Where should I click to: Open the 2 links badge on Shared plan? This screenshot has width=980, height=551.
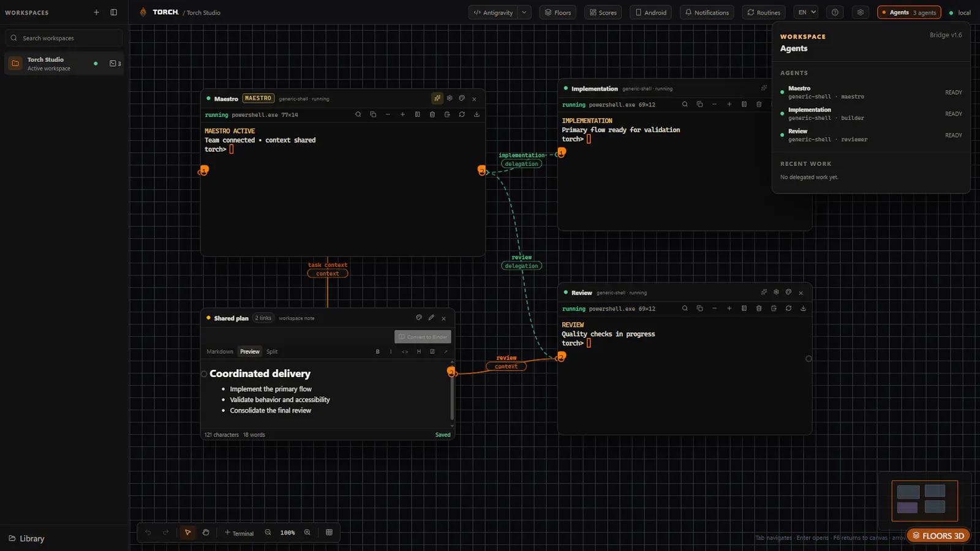(263, 318)
